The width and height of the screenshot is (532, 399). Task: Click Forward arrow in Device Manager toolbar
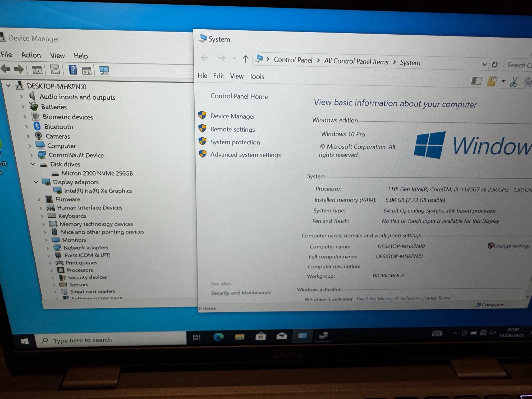click(x=19, y=69)
